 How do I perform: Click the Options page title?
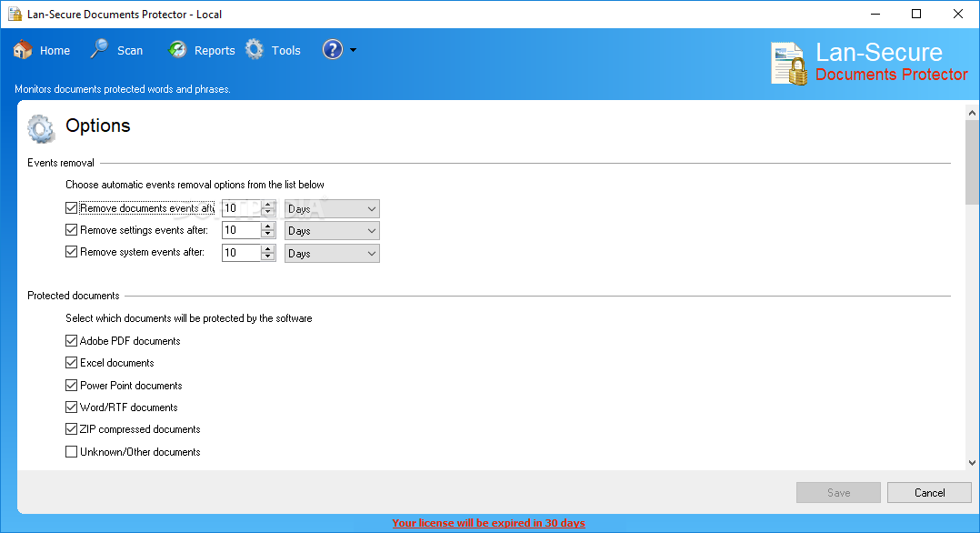pos(98,126)
